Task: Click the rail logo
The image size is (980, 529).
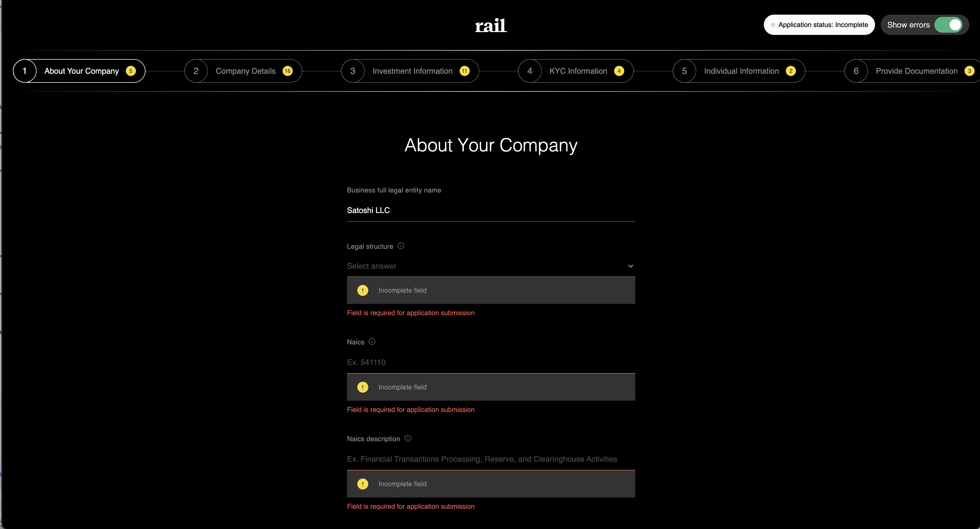Action: pos(491,25)
